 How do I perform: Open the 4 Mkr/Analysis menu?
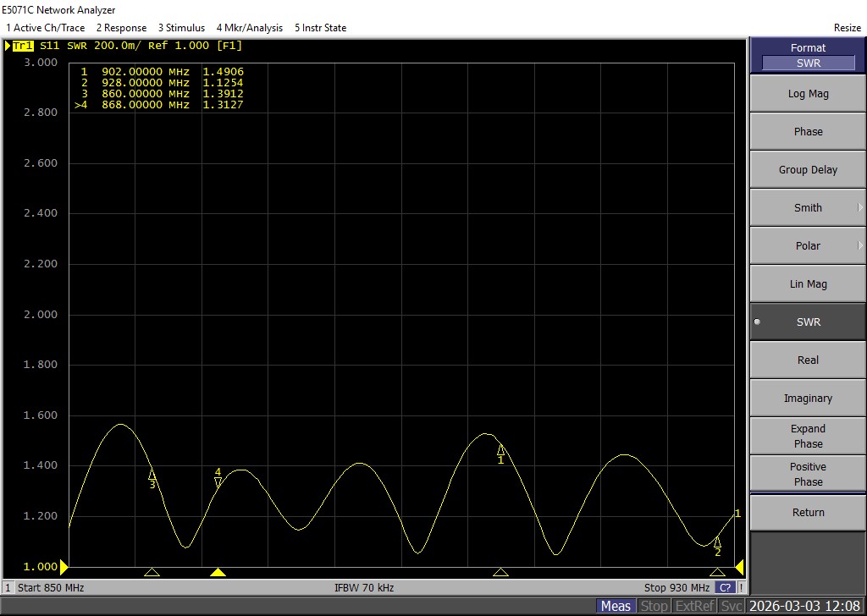click(250, 28)
